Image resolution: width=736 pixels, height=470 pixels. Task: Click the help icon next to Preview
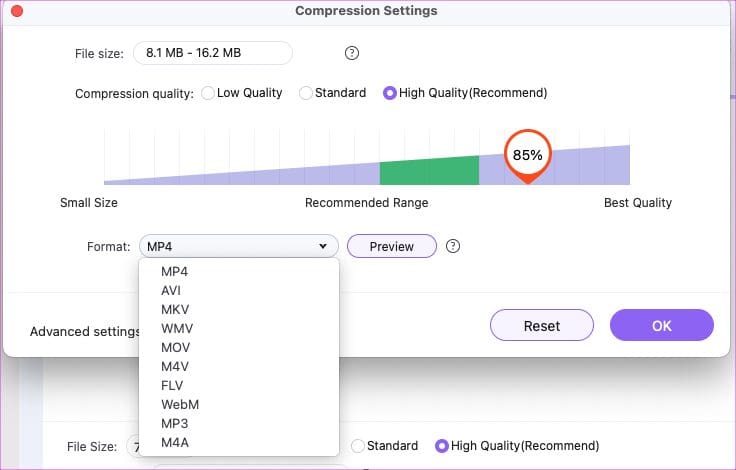[x=452, y=246]
